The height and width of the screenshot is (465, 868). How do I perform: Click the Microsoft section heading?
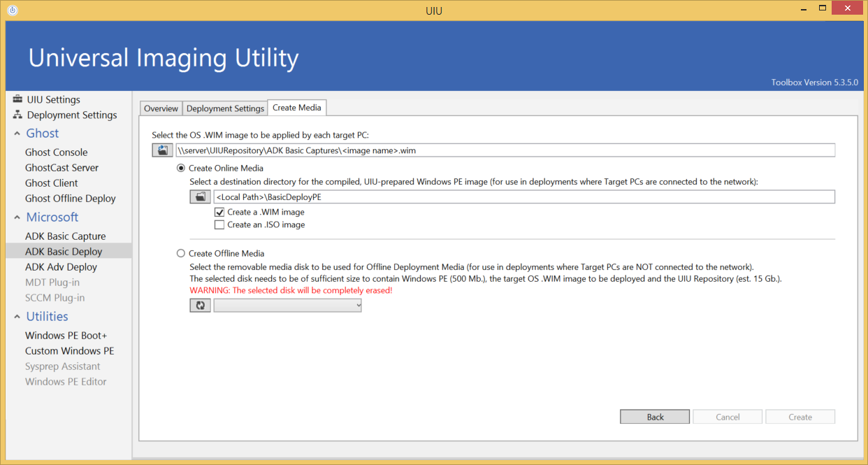click(x=52, y=217)
